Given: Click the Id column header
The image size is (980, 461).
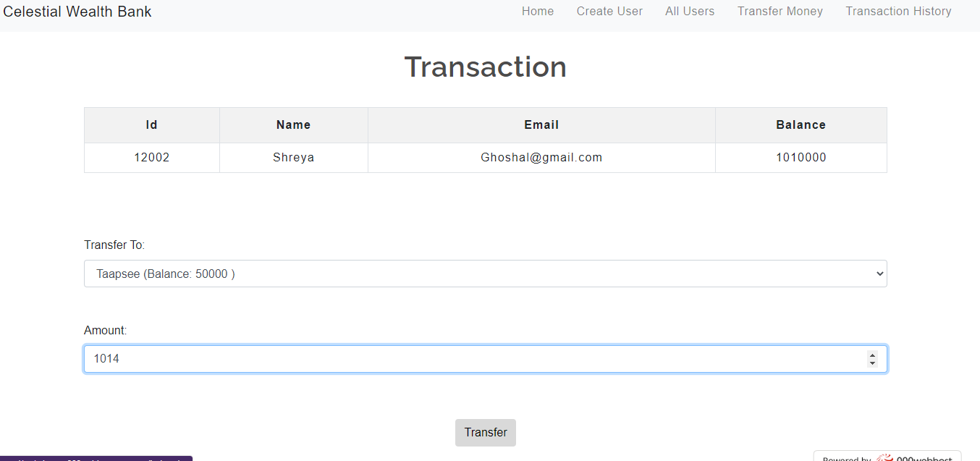Looking at the screenshot, I should click(151, 124).
